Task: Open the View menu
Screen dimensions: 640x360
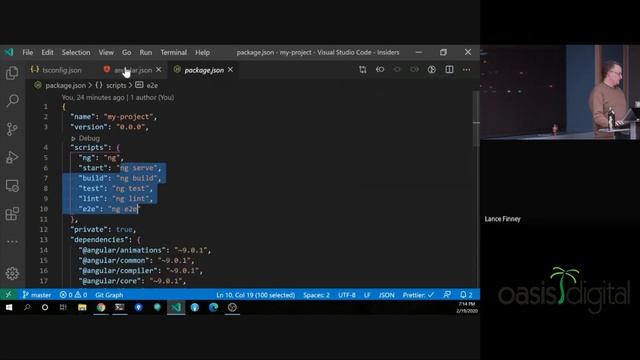Action: click(106, 52)
